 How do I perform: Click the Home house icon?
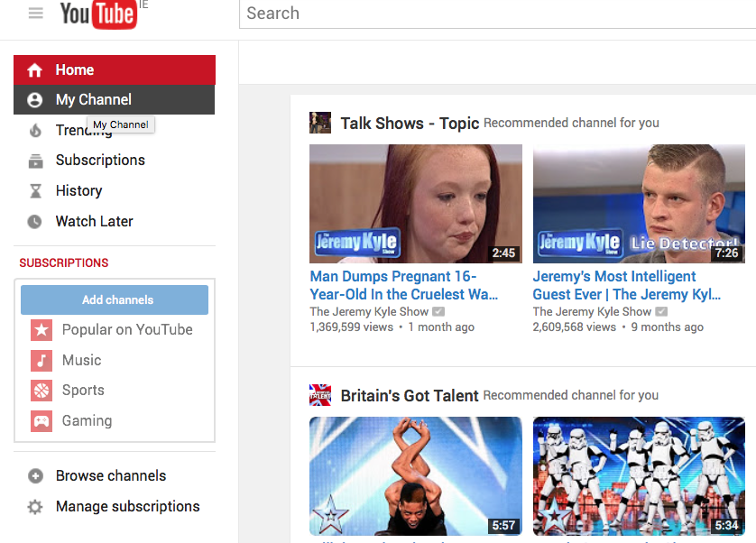tap(34, 70)
